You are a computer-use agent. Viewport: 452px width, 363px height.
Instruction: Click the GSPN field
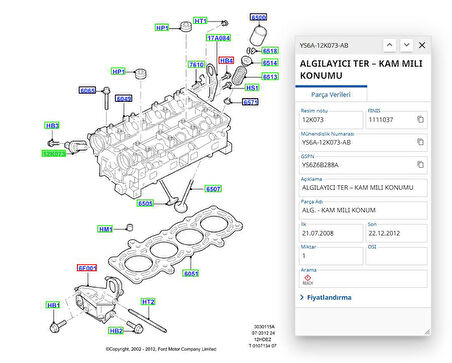363,165
